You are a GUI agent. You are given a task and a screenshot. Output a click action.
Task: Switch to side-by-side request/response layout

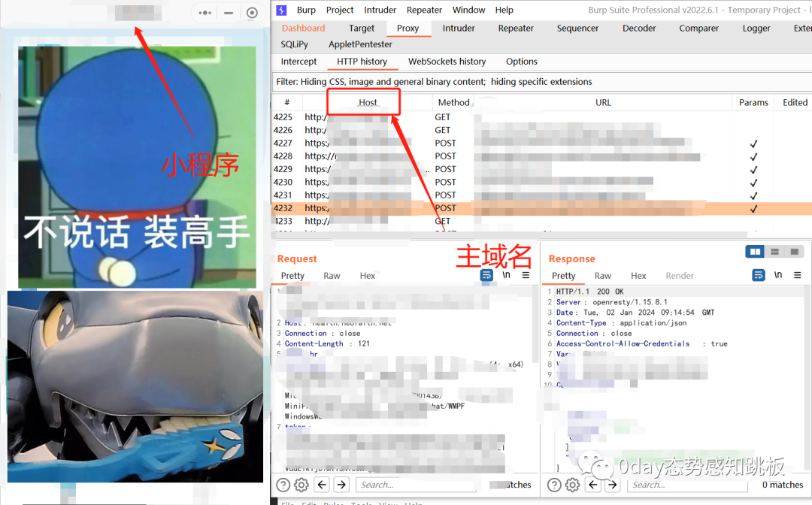[756, 252]
